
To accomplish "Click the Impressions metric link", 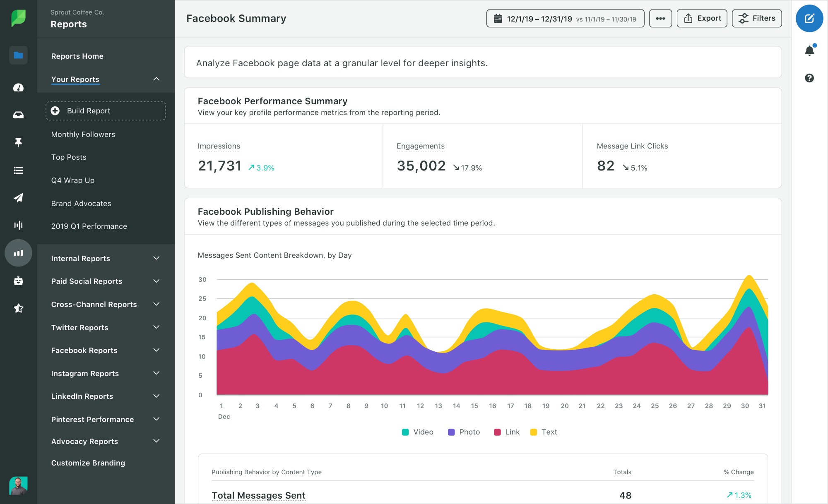I will 219,146.
